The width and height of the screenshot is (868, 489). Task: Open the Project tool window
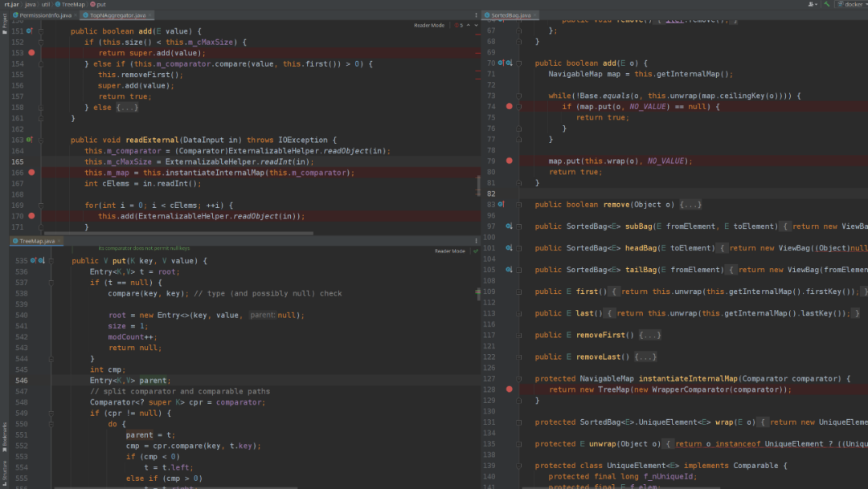tap(4, 24)
